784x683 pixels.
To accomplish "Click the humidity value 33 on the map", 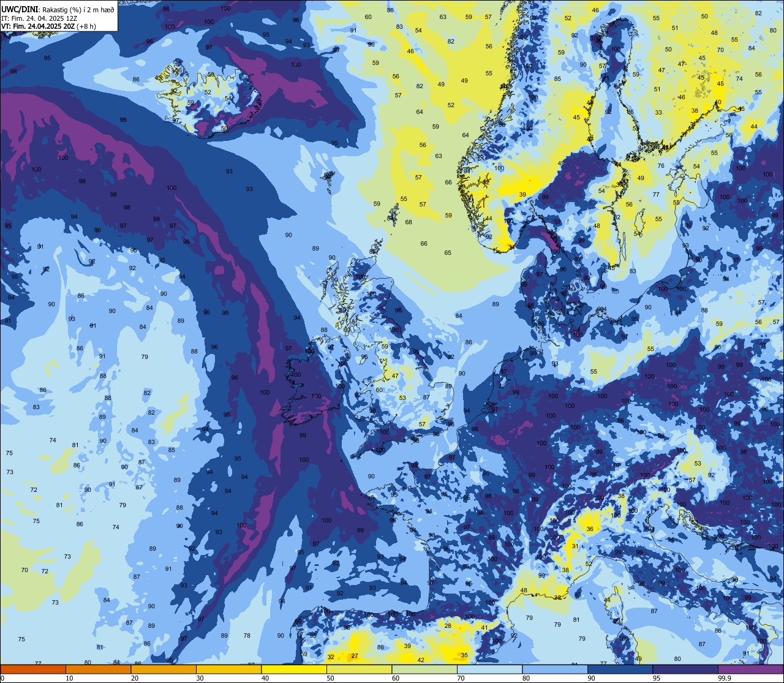I will tap(658, 113).
